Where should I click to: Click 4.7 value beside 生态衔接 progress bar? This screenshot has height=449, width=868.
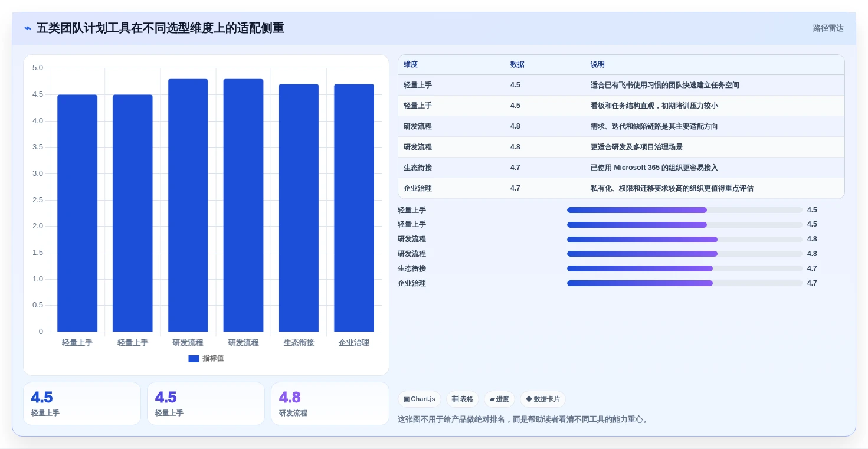tap(812, 268)
